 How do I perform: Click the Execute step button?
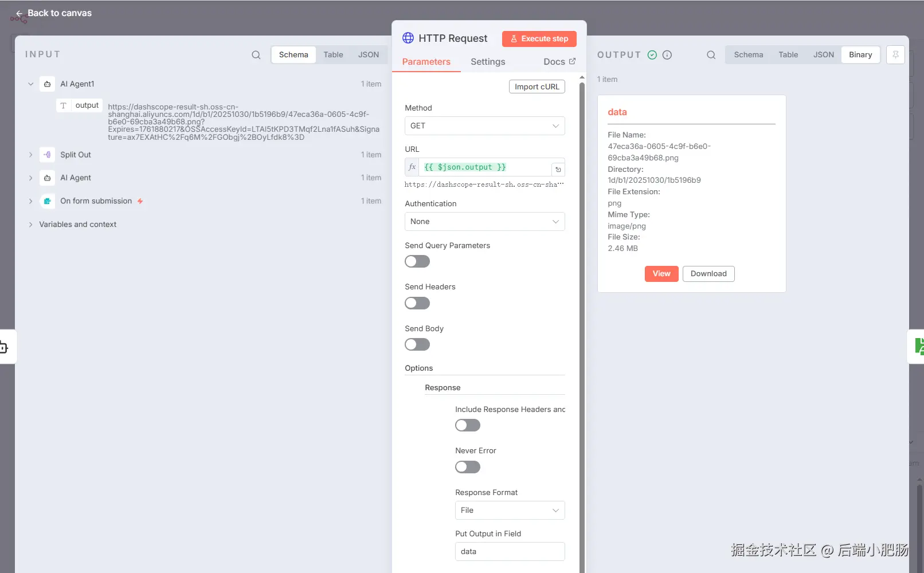point(539,39)
